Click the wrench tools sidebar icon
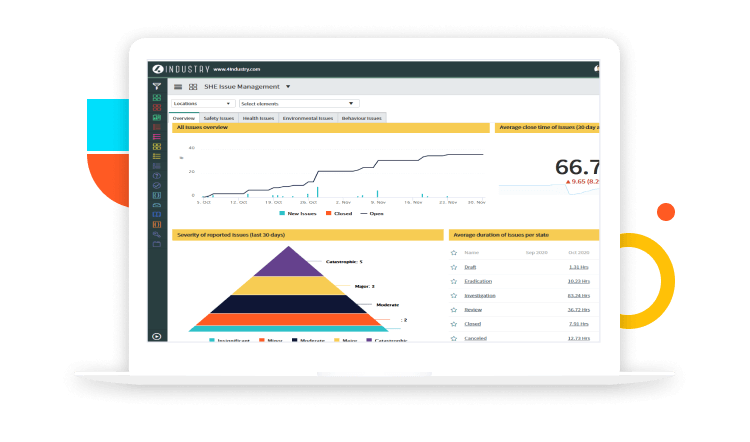Viewport: 750px width, 442px height. coord(156,234)
